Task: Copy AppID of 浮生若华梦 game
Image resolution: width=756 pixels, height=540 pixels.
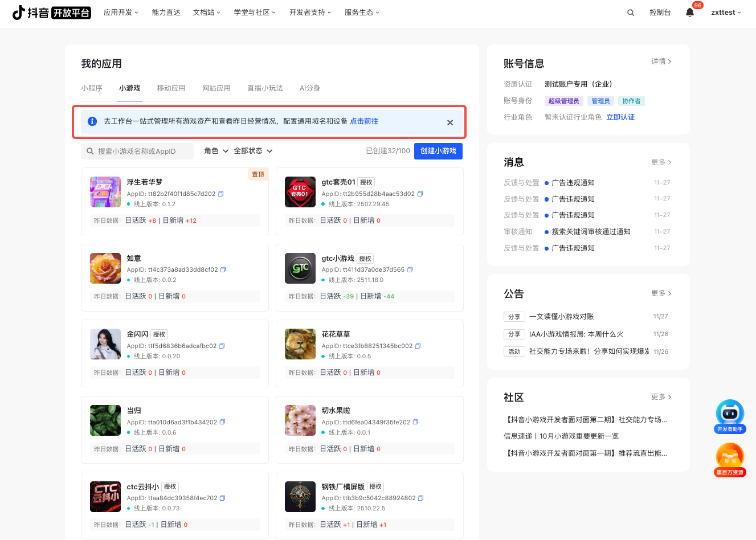Action: pyautogui.click(x=221, y=194)
